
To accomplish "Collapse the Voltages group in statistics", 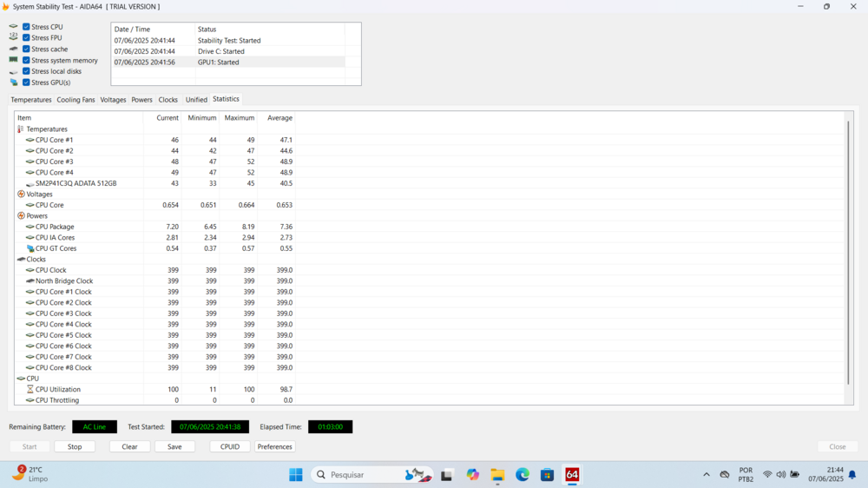I will click(x=21, y=195).
